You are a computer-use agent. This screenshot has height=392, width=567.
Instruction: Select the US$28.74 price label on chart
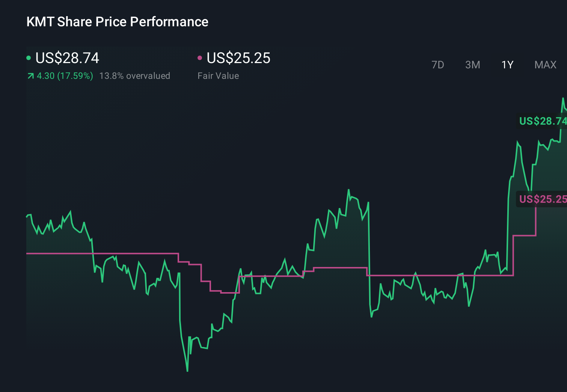click(x=542, y=121)
